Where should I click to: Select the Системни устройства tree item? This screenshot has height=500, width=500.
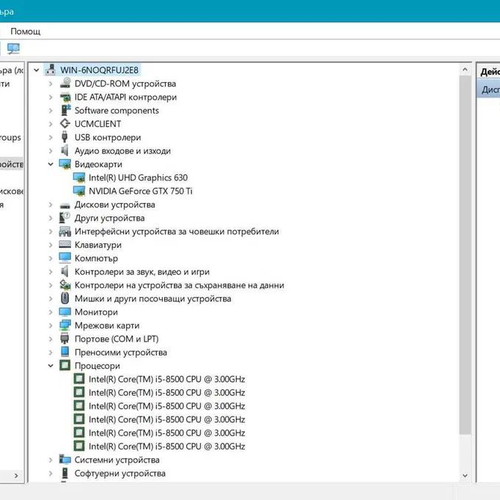[x=117, y=460]
